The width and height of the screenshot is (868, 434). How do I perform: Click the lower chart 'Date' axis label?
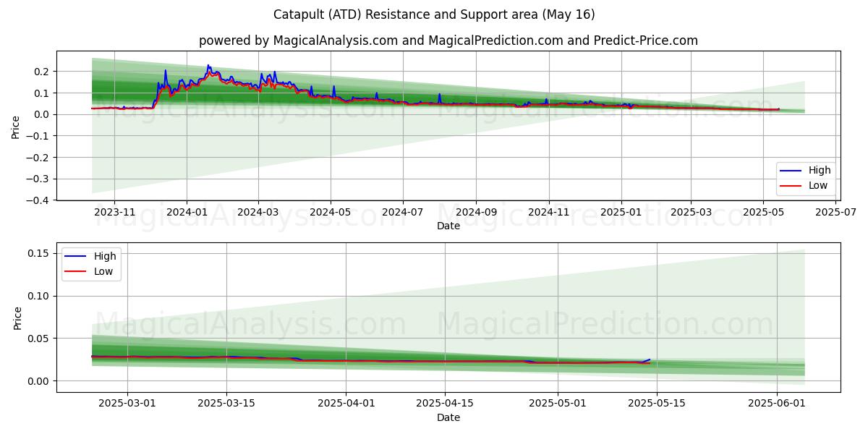pyautogui.click(x=448, y=417)
